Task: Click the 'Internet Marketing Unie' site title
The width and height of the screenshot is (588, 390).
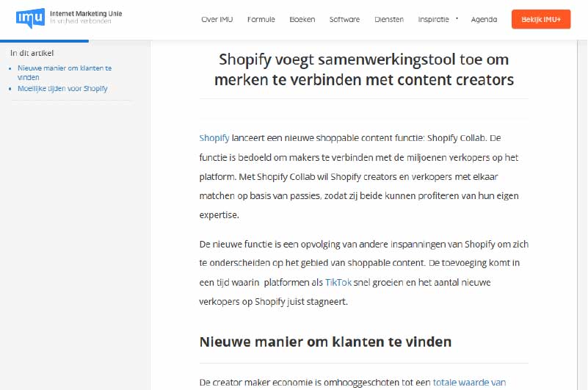Action: tap(86, 13)
